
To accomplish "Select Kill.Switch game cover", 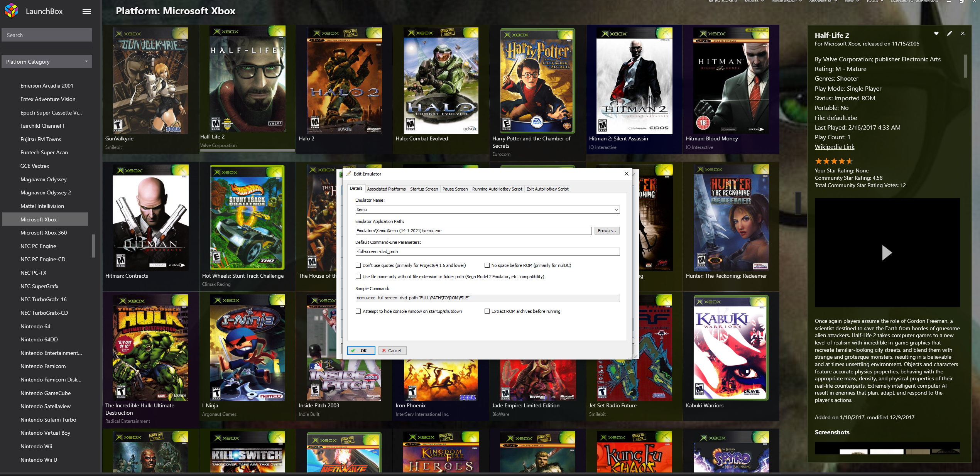I will point(247,452).
